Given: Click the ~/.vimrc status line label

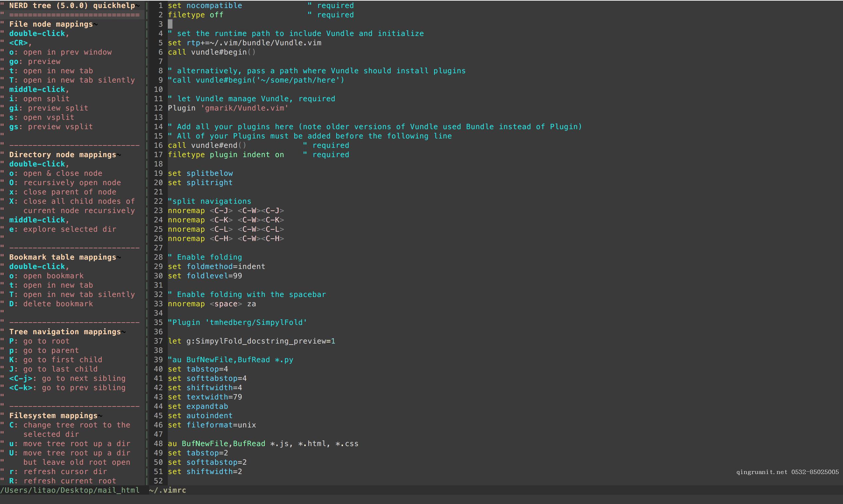Looking at the screenshot, I should click(167, 490).
